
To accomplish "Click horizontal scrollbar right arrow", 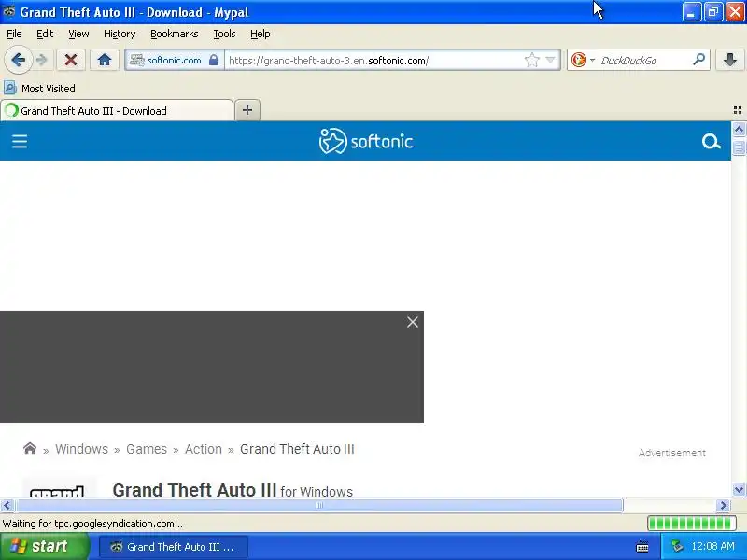I will 723,505.
